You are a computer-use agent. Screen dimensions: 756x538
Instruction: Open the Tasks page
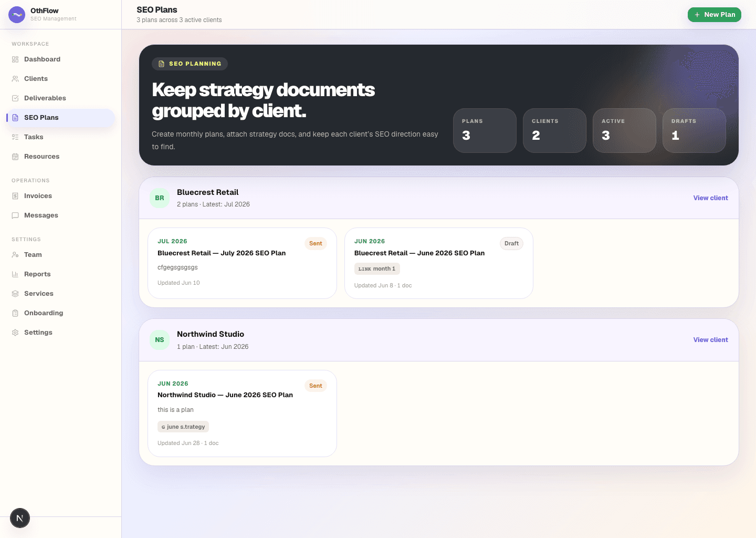pyautogui.click(x=60, y=137)
